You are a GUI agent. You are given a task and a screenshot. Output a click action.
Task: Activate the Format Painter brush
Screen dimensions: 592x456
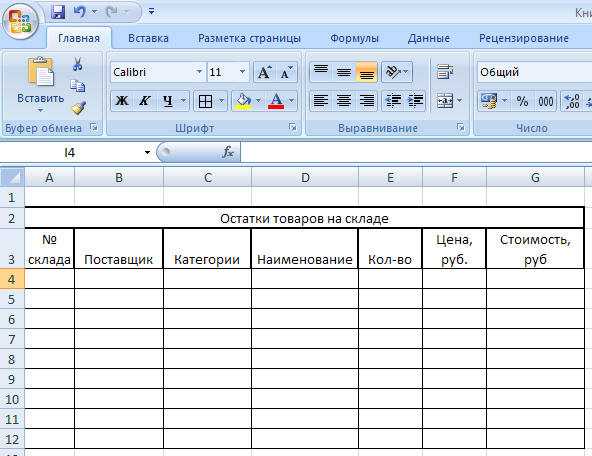click(x=79, y=108)
